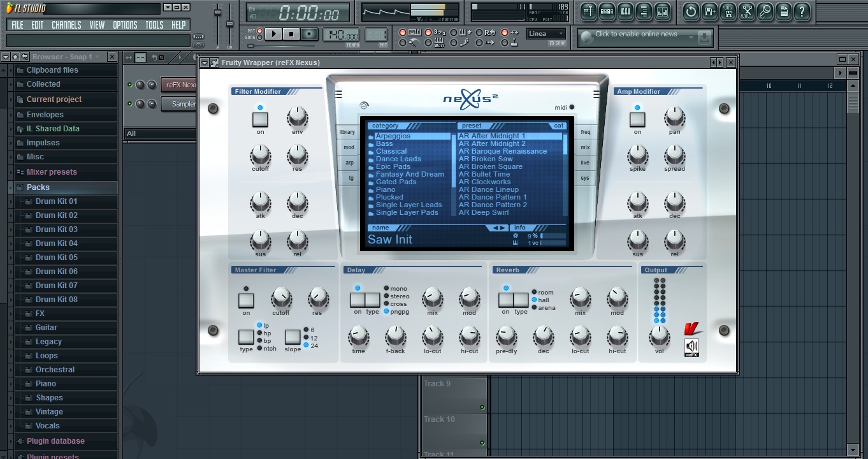Screen dimensions: 868x459
Task: Click the Browser reread structure icon
Action: pyautogui.click(x=25, y=57)
